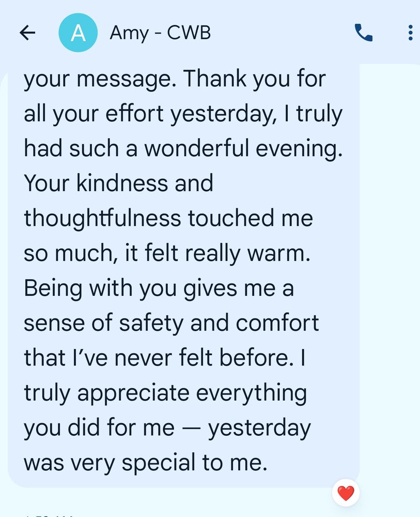Select the voice call icon in the header
The image size is (420, 517).
(x=363, y=33)
